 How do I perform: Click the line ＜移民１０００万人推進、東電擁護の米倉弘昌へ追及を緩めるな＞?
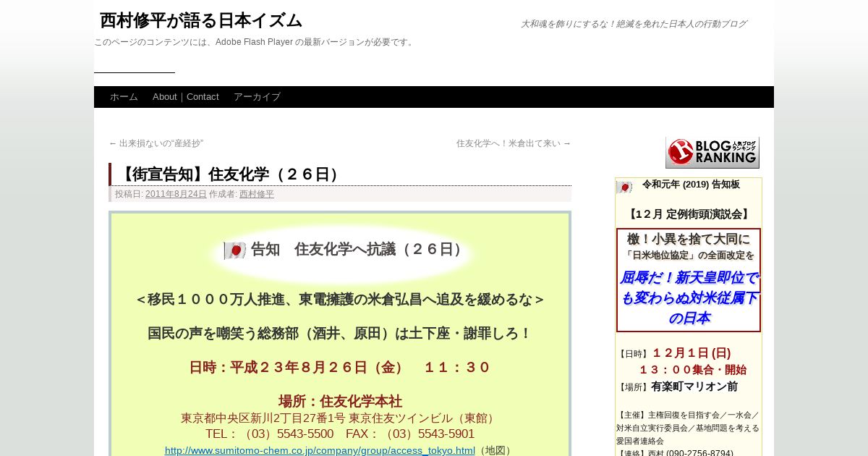[x=340, y=300]
